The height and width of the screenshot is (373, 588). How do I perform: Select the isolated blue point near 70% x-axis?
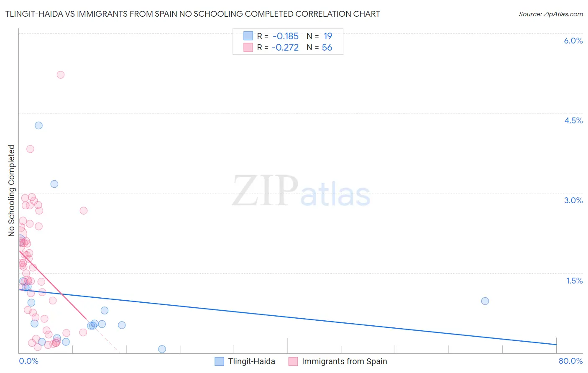pos(485,301)
